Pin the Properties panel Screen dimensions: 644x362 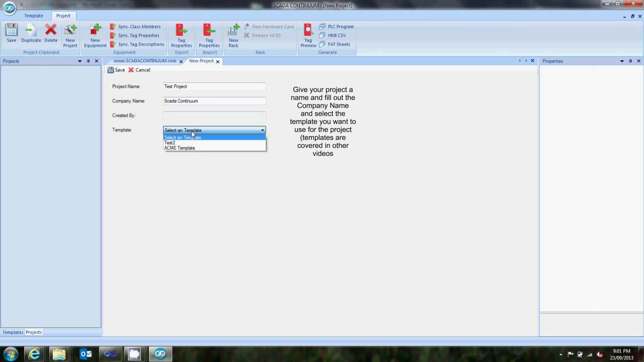pyautogui.click(x=630, y=61)
